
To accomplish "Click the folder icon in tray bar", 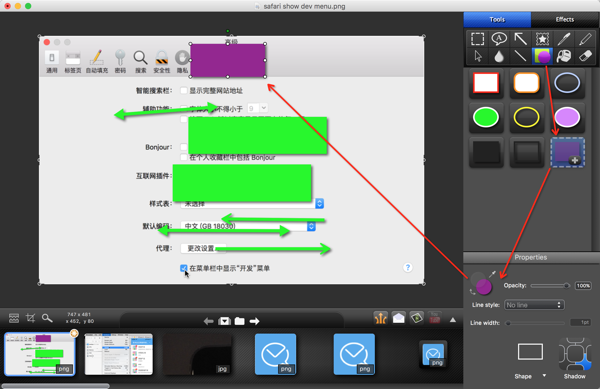I will pyautogui.click(x=240, y=321).
